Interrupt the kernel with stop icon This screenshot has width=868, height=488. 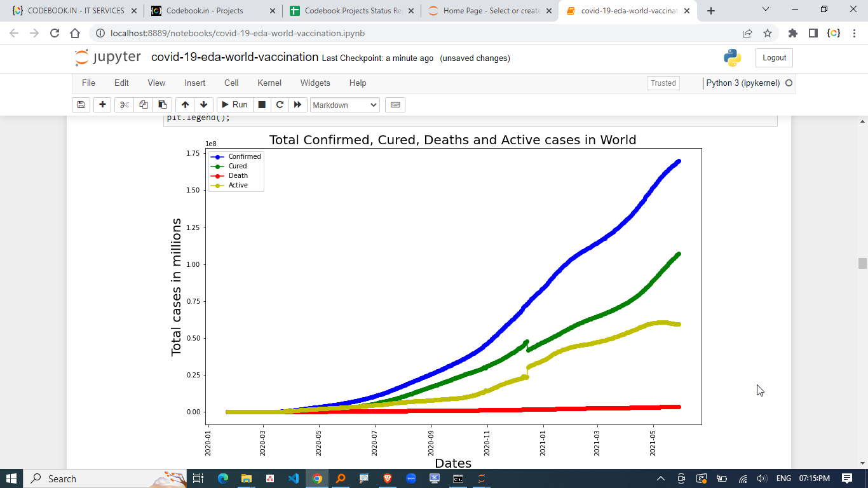click(x=262, y=105)
